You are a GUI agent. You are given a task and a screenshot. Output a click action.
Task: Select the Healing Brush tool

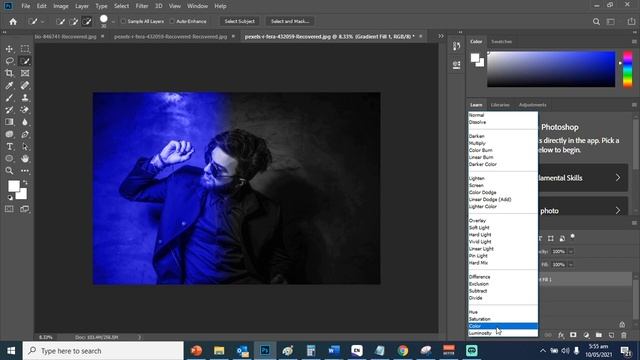[25, 86]
